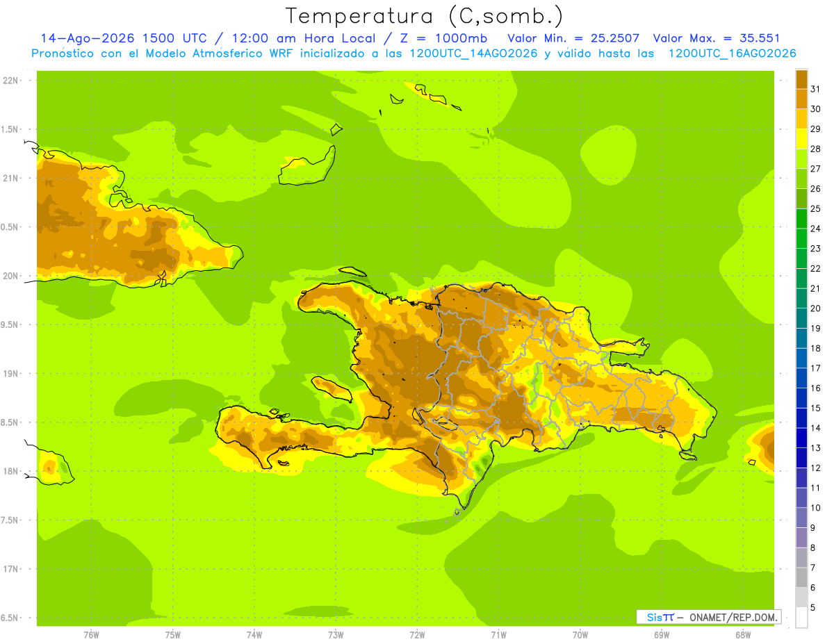
Task: Click the 'Temperatura (C,somb.)' map title
Action: 425,16
